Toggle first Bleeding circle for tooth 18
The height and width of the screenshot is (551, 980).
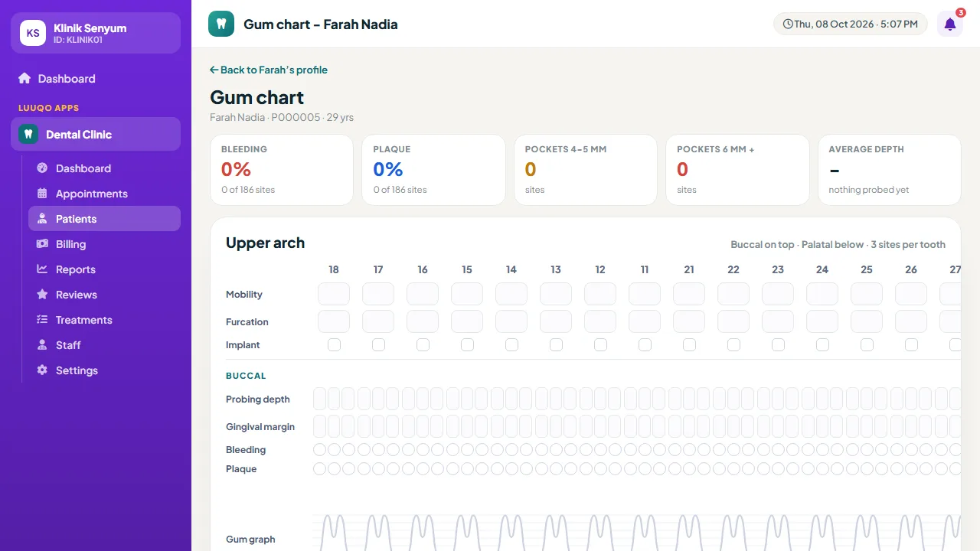(319, 450)
